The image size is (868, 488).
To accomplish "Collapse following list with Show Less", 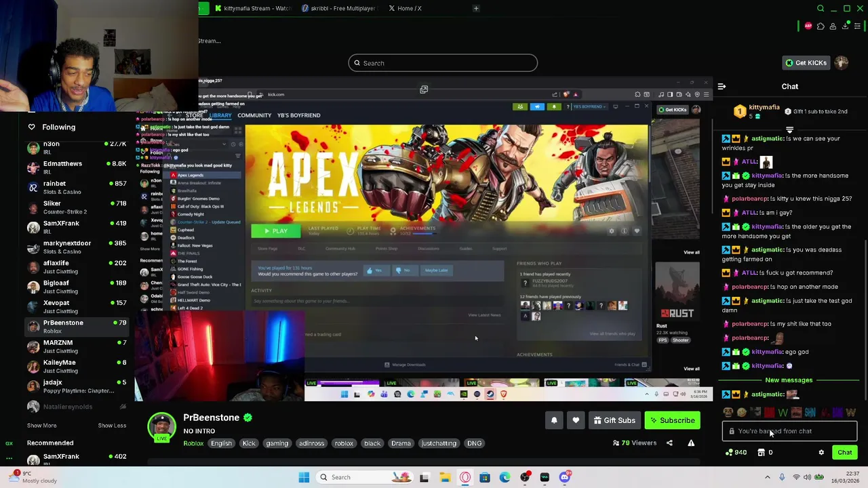I will click(x=112, y=426).
